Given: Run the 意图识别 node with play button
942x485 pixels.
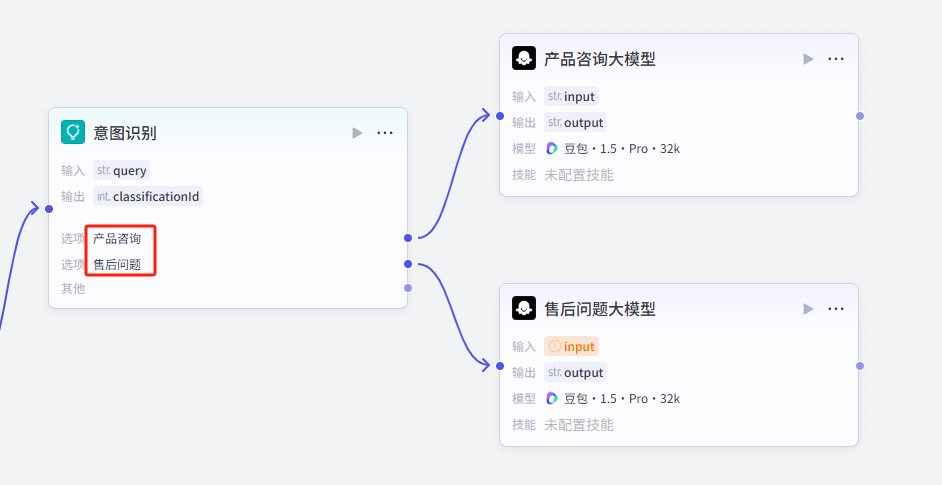Looking at the screenshot, I should [357, 133].
